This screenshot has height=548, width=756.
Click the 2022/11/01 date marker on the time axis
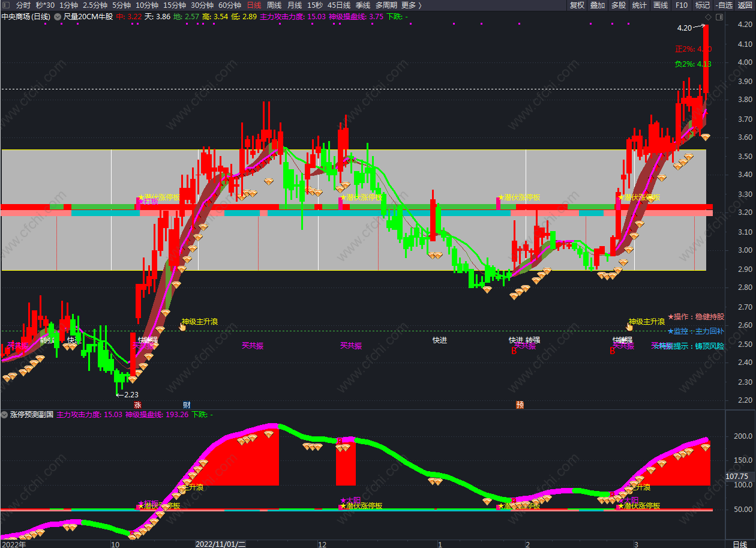221,544
